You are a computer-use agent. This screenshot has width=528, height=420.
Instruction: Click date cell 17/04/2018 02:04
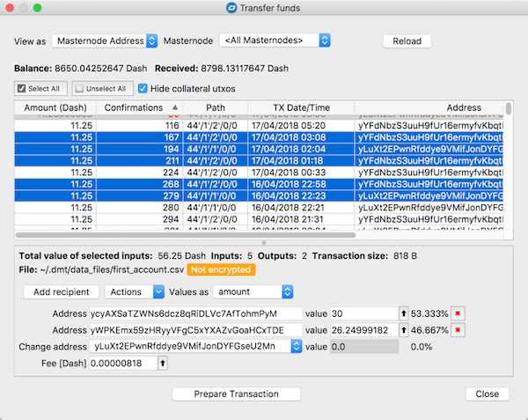tap(301, 149)
